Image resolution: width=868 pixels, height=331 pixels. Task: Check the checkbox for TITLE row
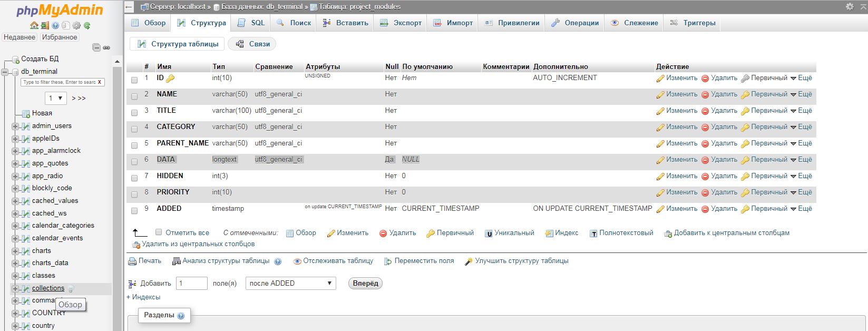tap(134, 112)
